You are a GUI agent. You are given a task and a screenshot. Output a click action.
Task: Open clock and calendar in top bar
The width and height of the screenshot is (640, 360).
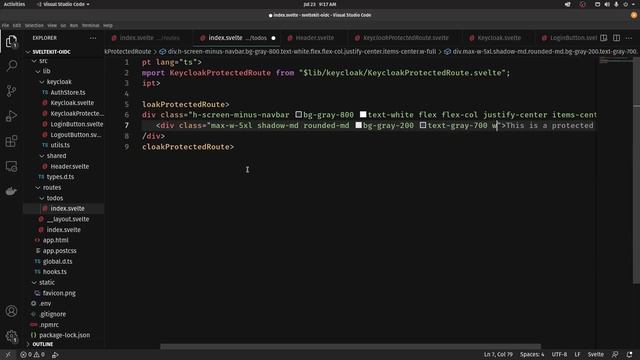pyautogui.click(x=320, y=4)
